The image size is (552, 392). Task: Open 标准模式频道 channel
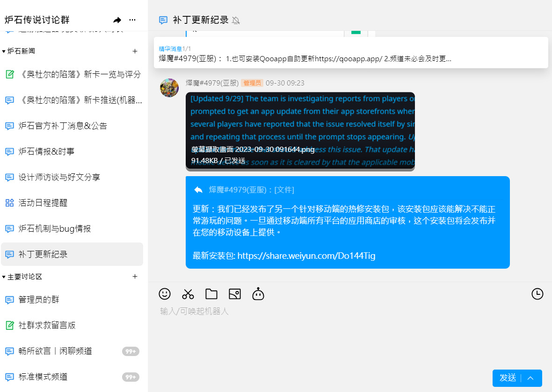[x=72, y=377]
